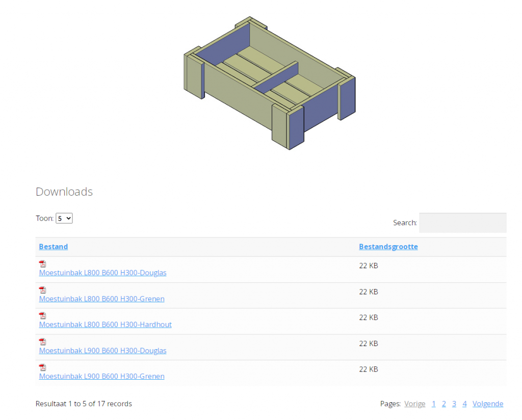Go to page 2 of results
The width and height of the screenshot is (522, 420).
444,404
